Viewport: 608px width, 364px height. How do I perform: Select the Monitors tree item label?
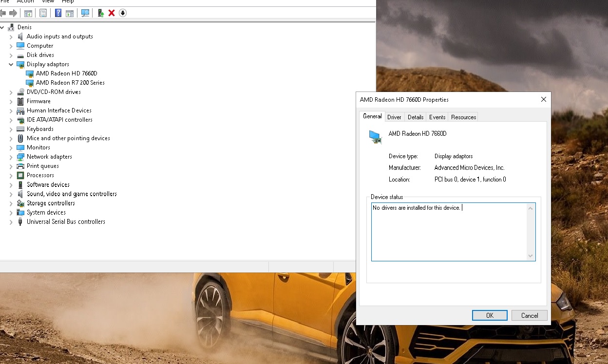click(x=38, y=147)
